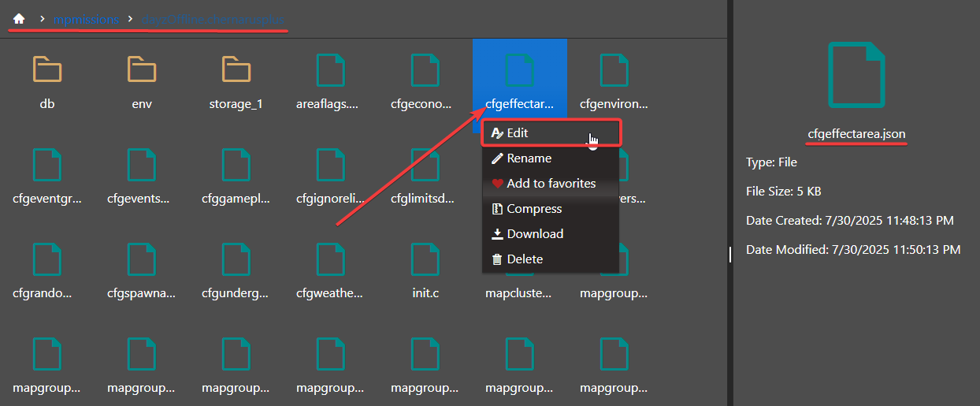Select the cfgunderg... file
The width and height of the screenshot is (980, 406).
pyautogui.click(x=236, y=272)
